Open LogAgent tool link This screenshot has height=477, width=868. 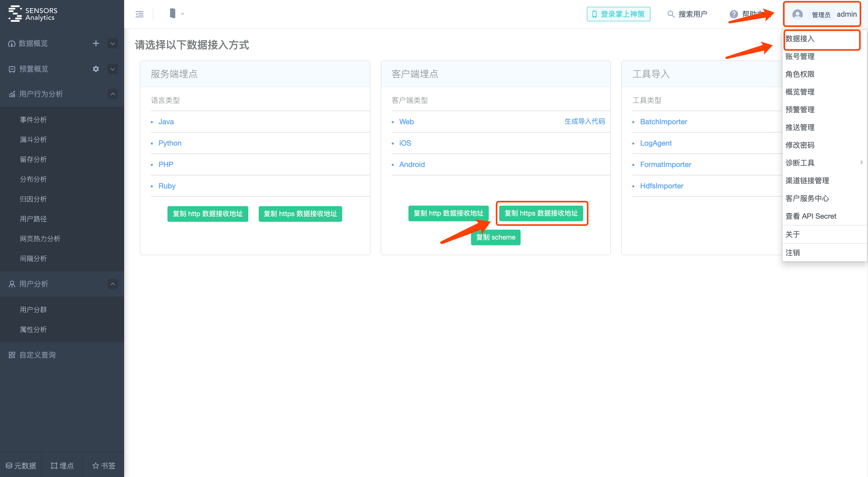tap(656, 143)
